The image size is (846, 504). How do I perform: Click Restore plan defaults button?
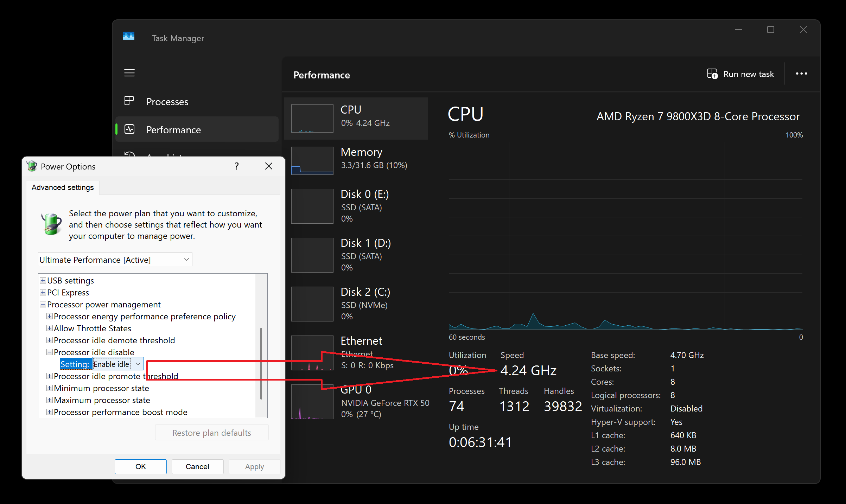pos(212,433)
